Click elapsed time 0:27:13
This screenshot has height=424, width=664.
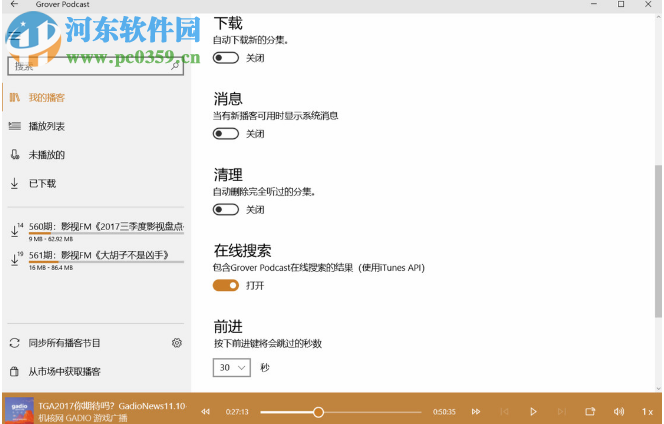pos(237,412)
